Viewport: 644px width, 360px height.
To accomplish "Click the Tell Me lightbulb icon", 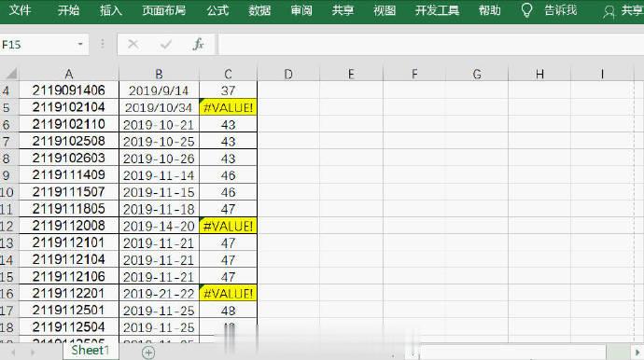I will pyautogui.click(x=526, y=10).
